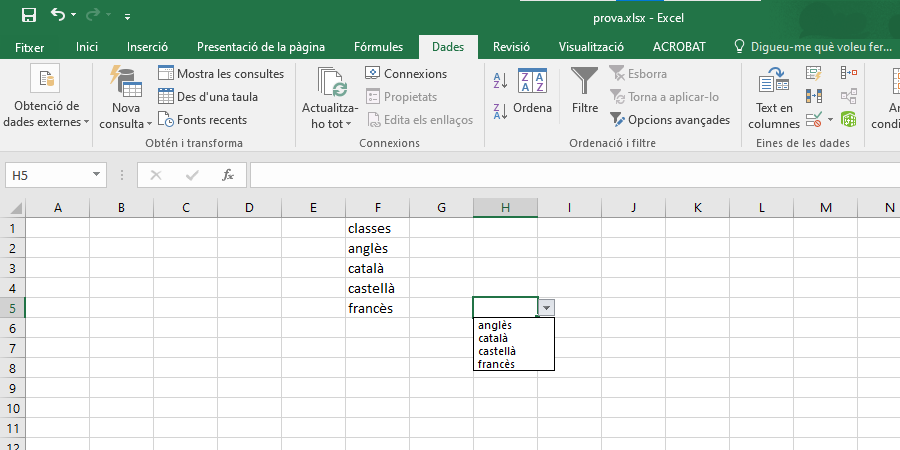Click the Undo arrow icon
The width and height of the screenshot is (900, 450).
58,16
